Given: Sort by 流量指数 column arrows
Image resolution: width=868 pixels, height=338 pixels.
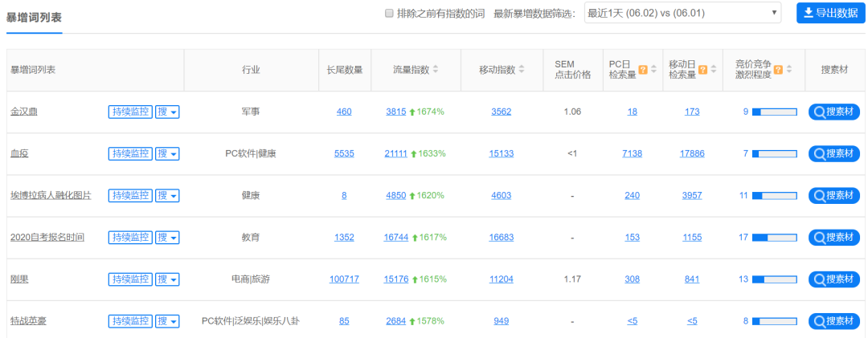Looking at the screenshot, I should coord(435,71).
